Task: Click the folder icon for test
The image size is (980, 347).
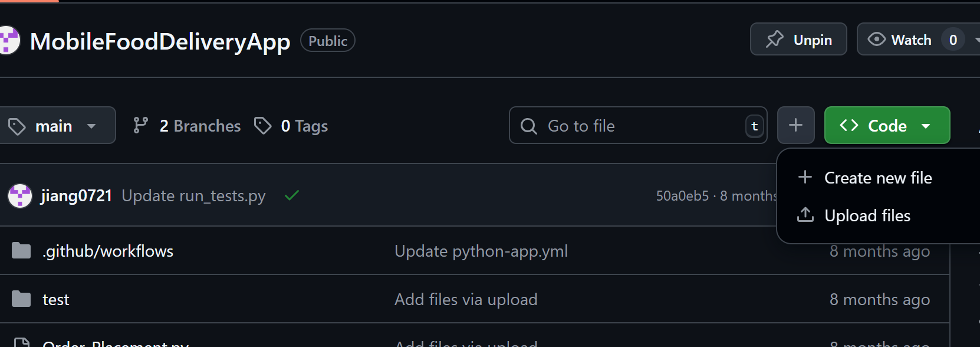Action: coord(21,299)
